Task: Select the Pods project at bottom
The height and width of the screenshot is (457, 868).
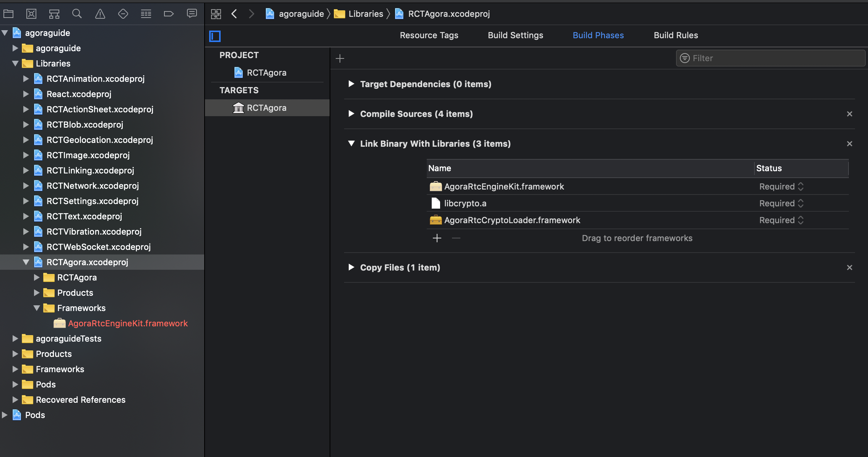Action: [35, 415]
